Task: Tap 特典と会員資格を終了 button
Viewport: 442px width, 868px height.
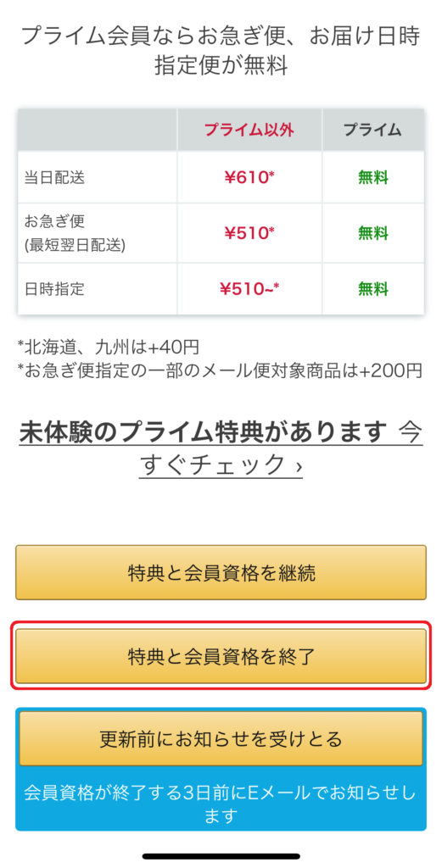Action: click(221, 656)
